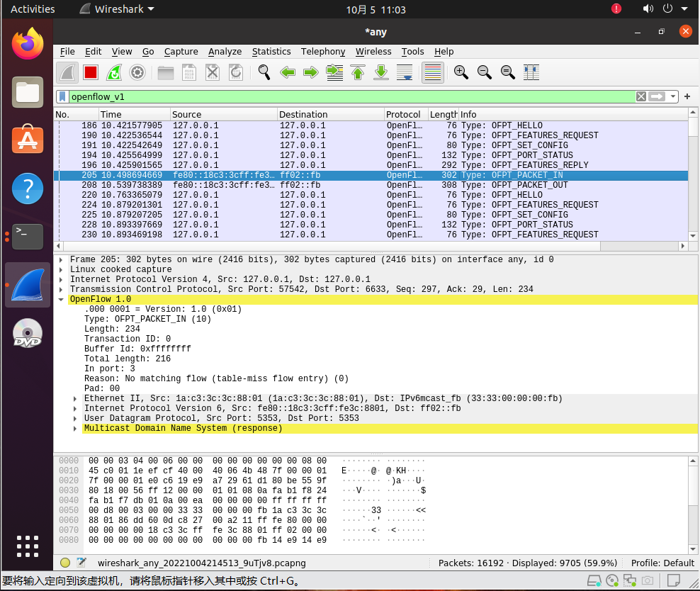Open capture options gear icon
The width and height of the screenshot is (700, 591).
point(137,72)
